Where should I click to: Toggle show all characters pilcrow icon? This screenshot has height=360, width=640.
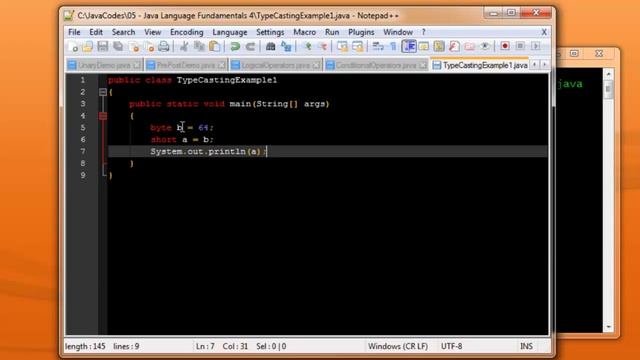point(393,47)
